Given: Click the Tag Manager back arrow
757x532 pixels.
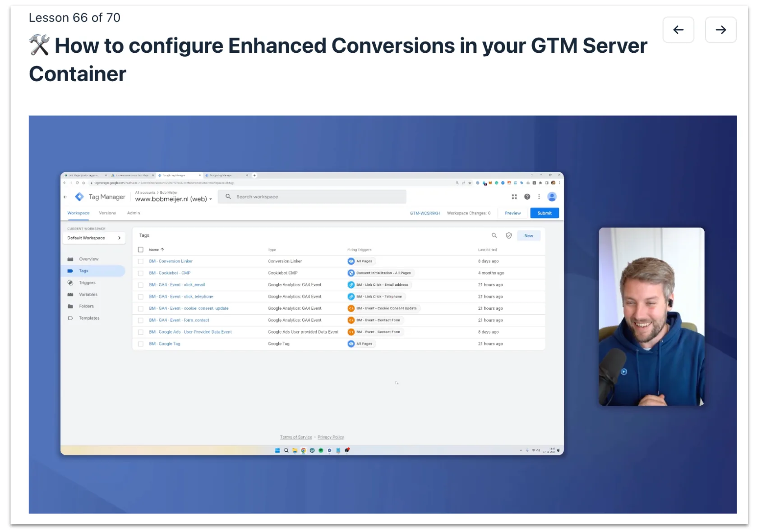Looking at the screenshot, I should point(65,197).
